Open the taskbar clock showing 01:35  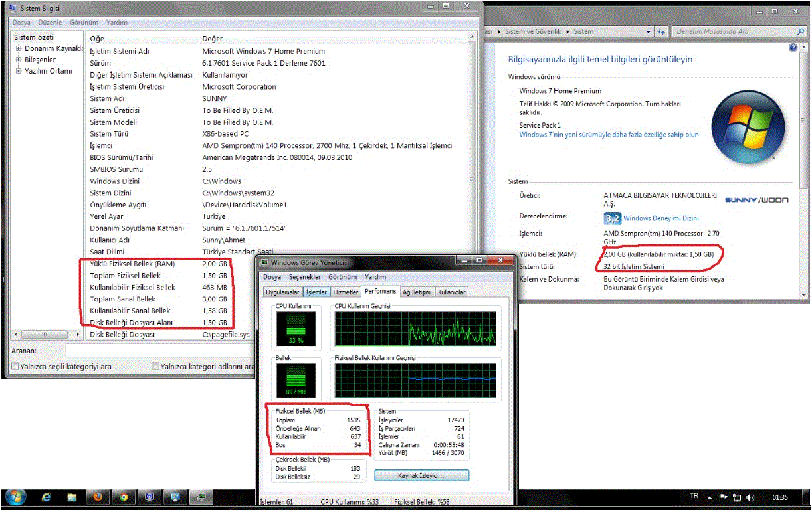tap(781, 497)
